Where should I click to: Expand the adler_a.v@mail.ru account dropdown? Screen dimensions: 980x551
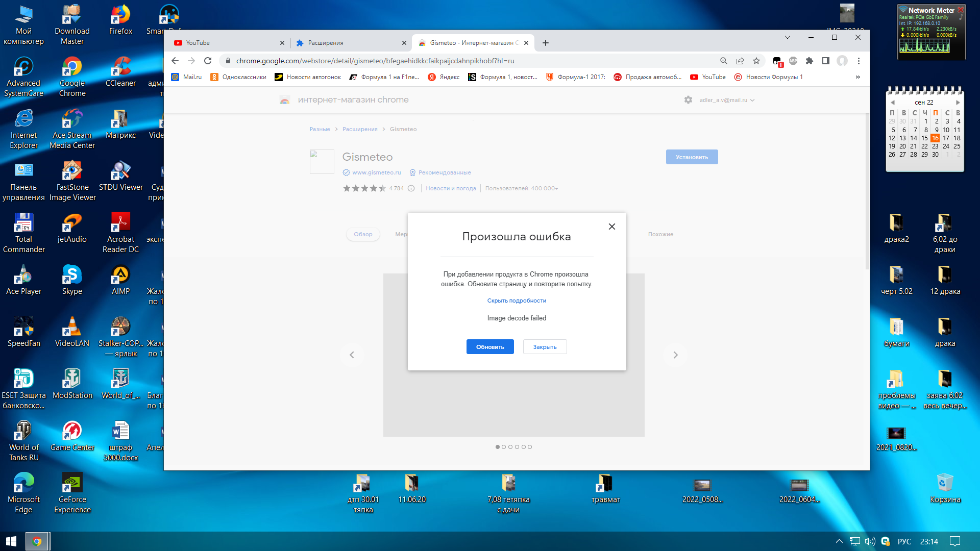click(727, 100)
